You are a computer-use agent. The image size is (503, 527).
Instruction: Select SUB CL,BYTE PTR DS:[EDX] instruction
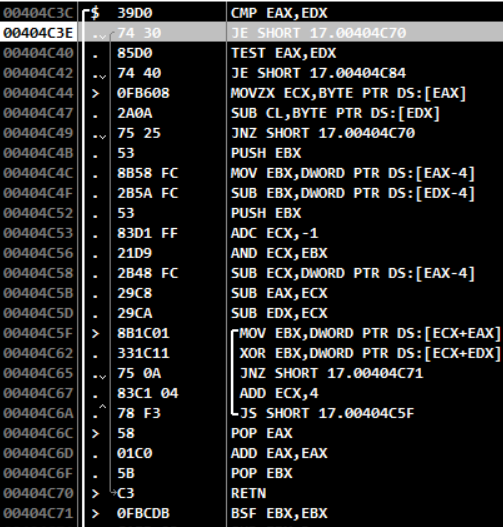coord(335,113)
